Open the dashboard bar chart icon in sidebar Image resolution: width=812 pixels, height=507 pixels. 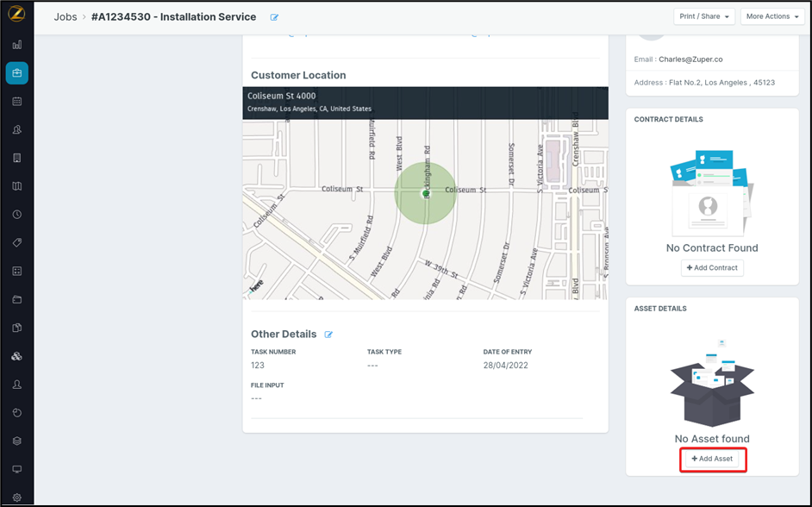(16, 45)
